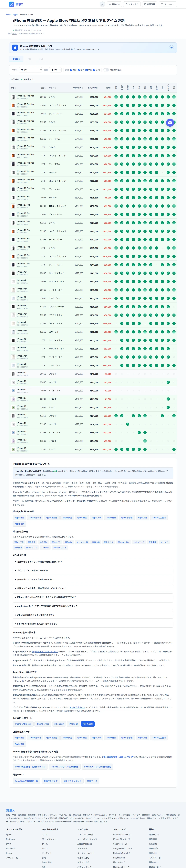Enable the 在庫ありのみ switch
The image size is (186, 868).
click(x=106, y=70)
